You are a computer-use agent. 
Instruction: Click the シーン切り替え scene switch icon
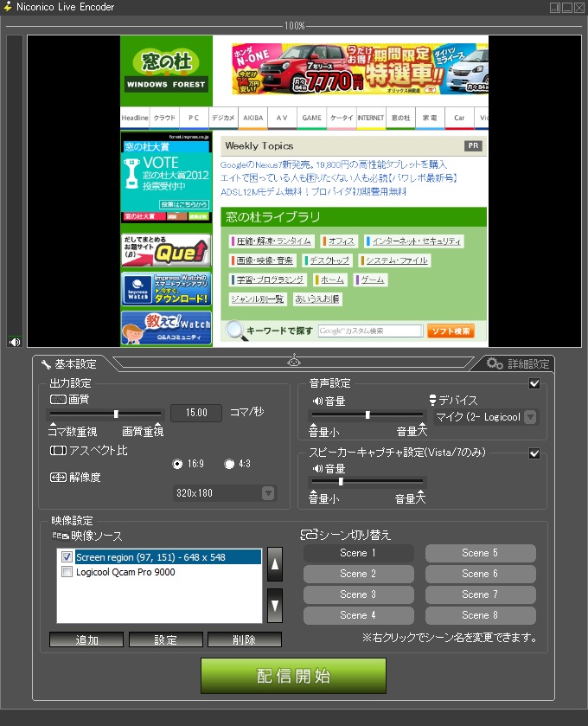coord(309,535)
